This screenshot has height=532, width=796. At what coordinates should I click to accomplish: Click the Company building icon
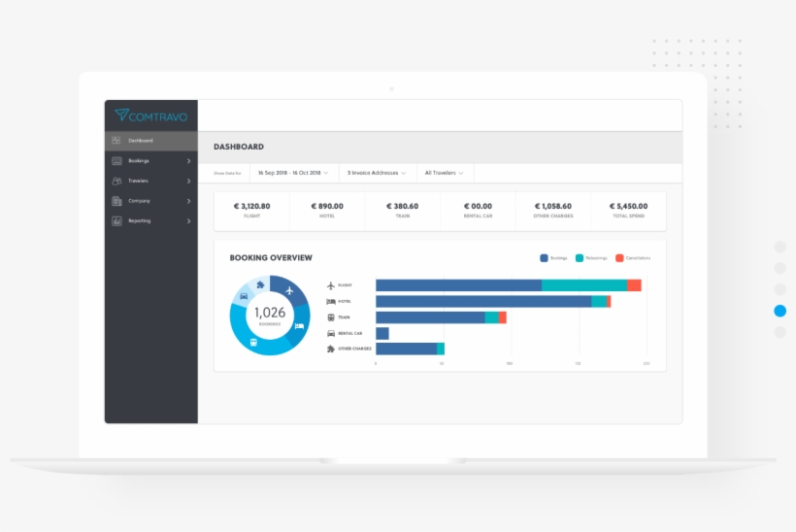point(117,201)
